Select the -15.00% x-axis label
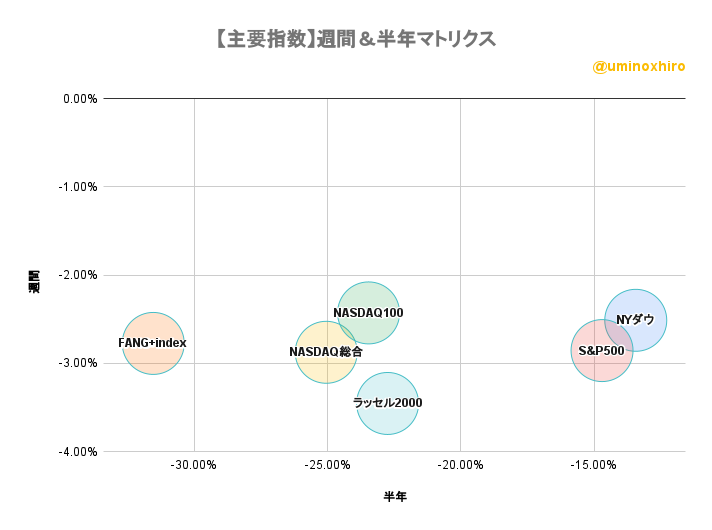 click(x=594, y=465)
